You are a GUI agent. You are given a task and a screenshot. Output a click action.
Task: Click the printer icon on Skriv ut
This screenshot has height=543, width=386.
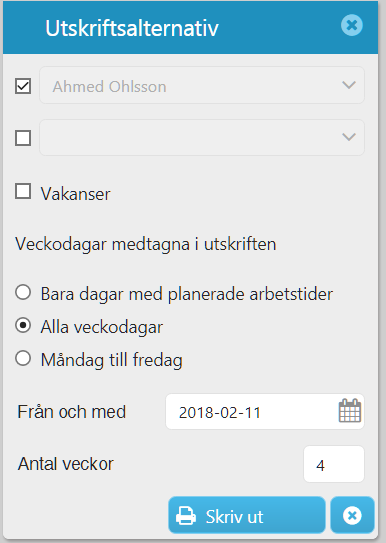click(x=186, y=516)
